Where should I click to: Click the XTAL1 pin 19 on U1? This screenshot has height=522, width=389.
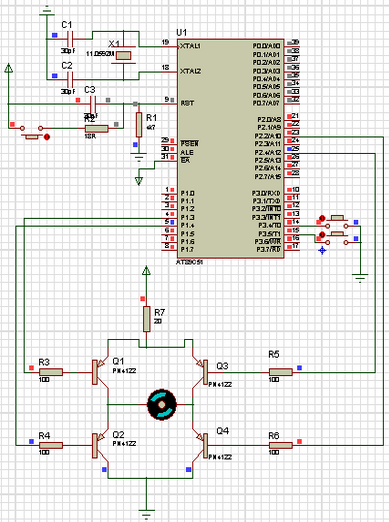[170, 46]
